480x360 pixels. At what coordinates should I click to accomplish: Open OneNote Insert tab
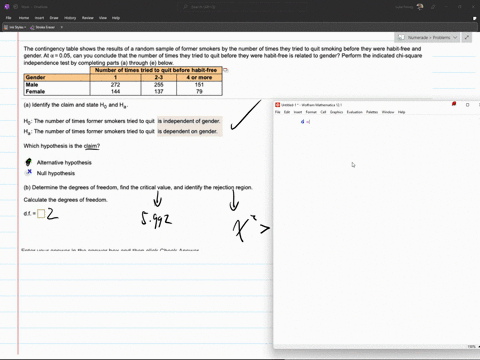click(x=39, y=18)
